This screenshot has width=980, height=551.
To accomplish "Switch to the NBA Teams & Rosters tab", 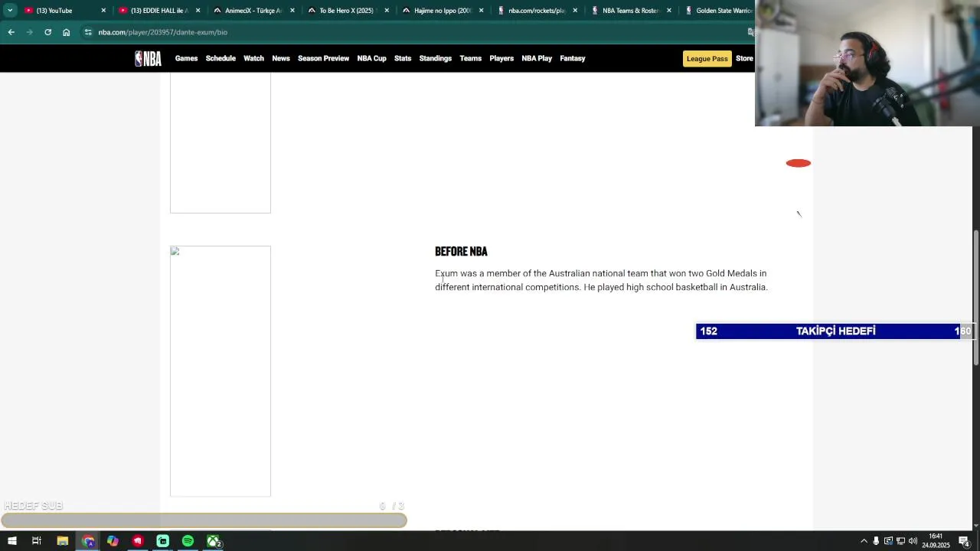I will 629,11.
